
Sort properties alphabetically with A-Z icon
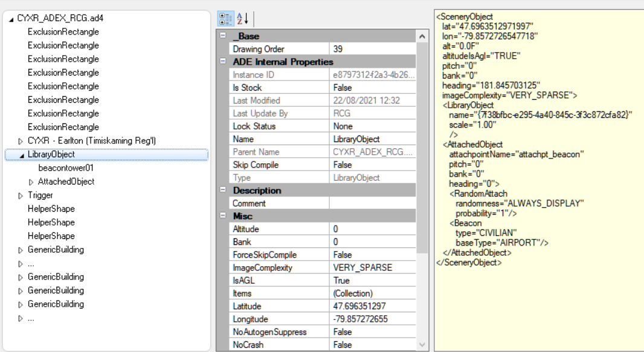coord(243,19)
